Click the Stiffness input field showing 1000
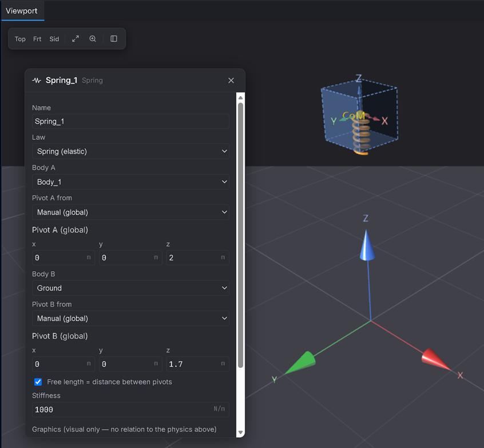 tap(130, 410)
